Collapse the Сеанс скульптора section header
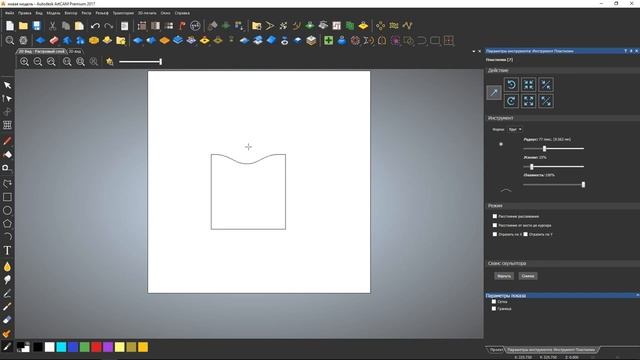This screenshot has width=640, height=360. click(562, 263)
